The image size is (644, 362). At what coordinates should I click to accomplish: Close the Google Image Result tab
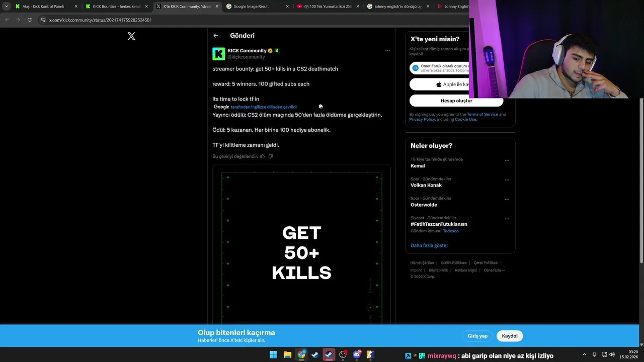click(287, 7)
